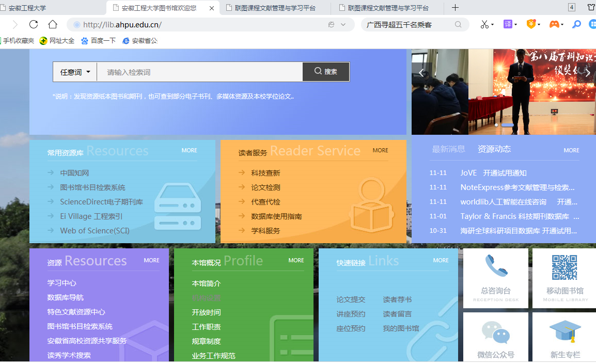Open JoVE 开通试用通知 news item
596x364 pixels.
493,173
